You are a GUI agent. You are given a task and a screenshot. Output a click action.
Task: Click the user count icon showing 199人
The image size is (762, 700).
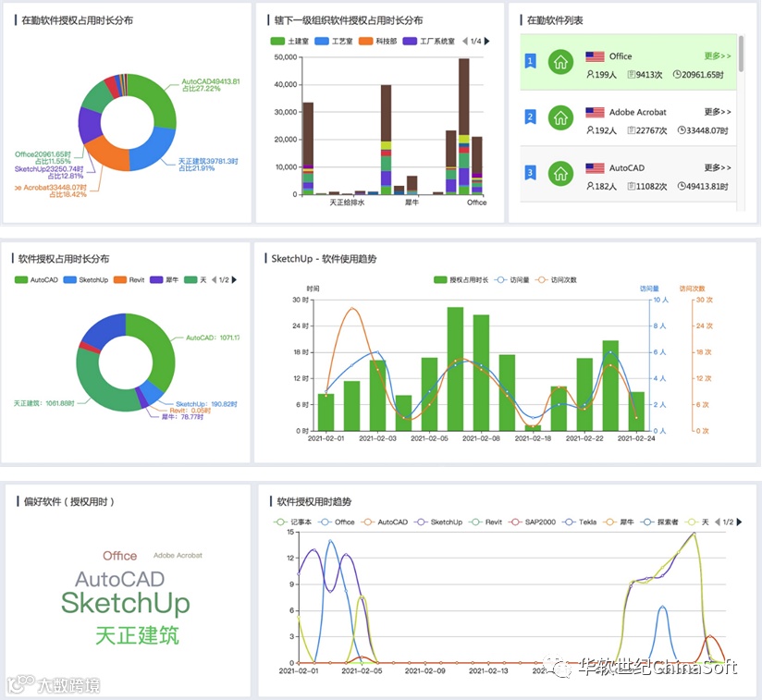coord(590,74)
